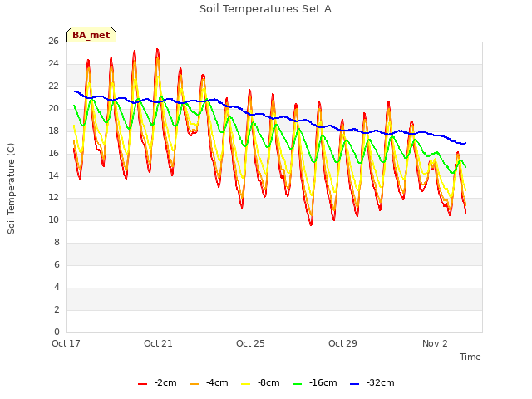Click the BA_met annotation label
The width and height of the screenshot is (532, 399).
click(x=91, y=35)
